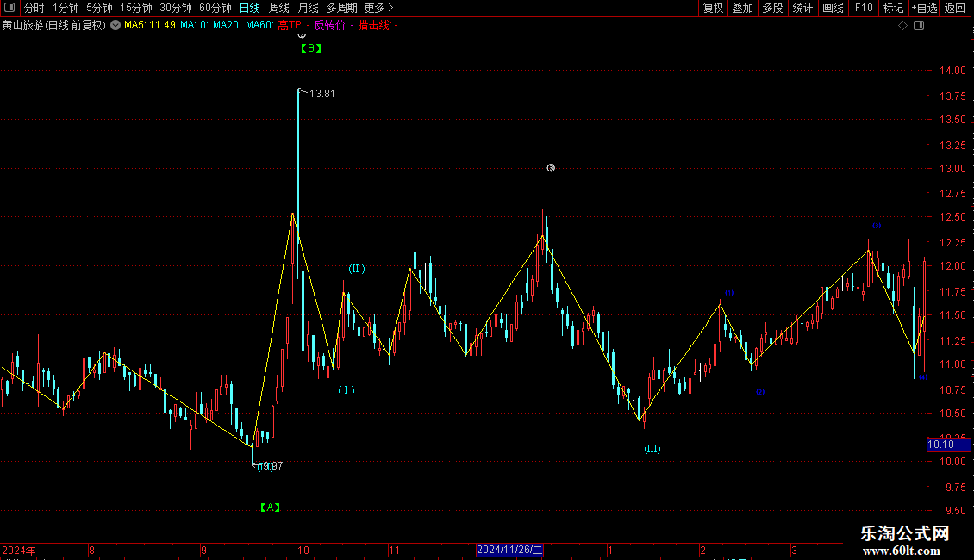Viewport: 974px width, 560px height.
Task: Click the 反转价 indicator label
Action: [334, 26]
